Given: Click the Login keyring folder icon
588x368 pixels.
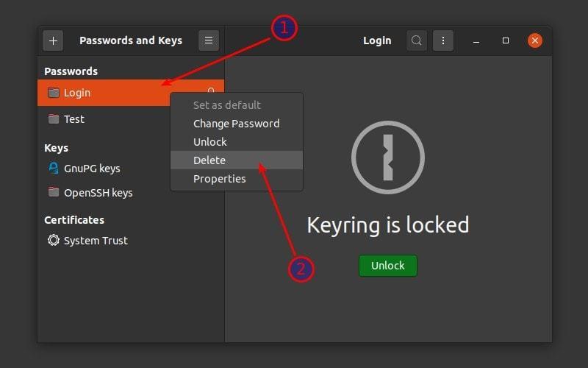Looking at the screenshot, I should tap(53, 93).
